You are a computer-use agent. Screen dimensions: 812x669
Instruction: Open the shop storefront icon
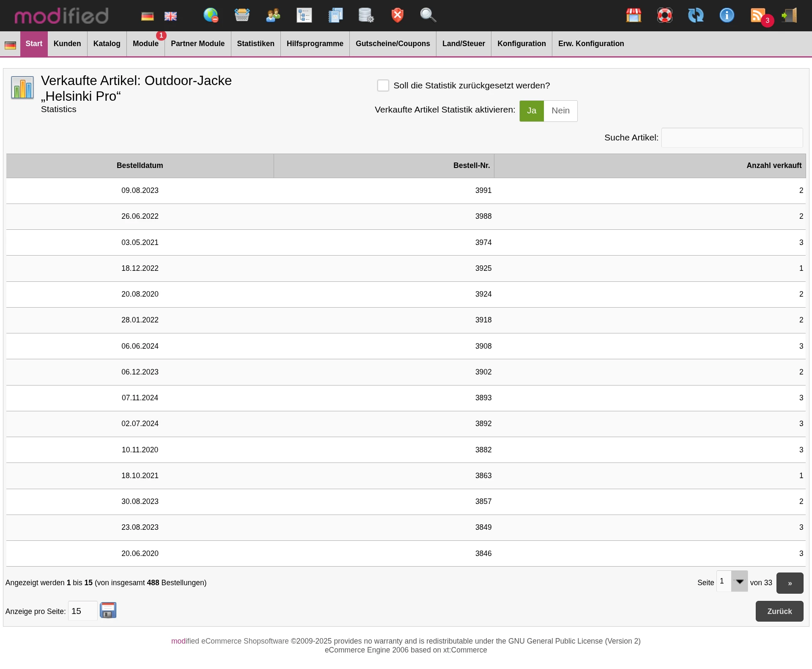tap(634, 15)
